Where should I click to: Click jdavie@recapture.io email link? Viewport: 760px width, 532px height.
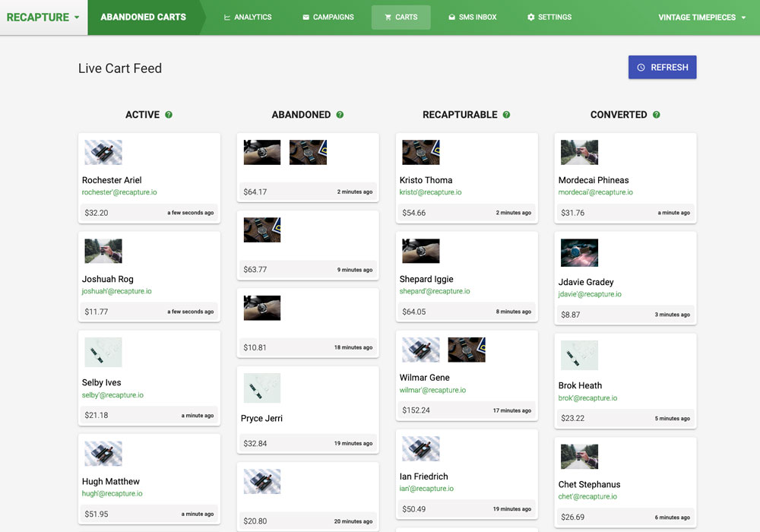pos(590,294)
